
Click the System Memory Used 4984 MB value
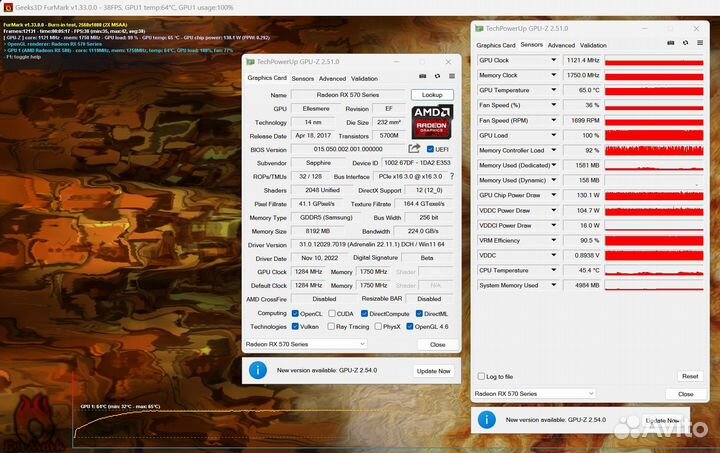pyautogui.click(x=583, y=285)
